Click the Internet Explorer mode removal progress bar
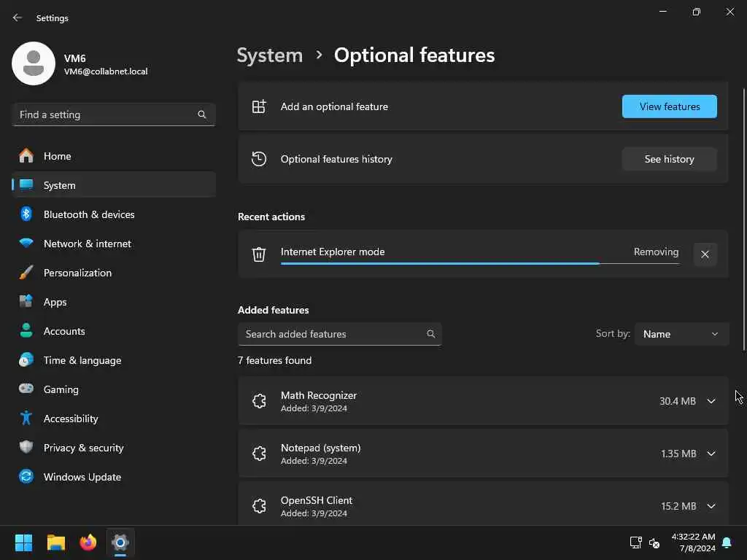 pyautogui.click(x=479, y=263)
